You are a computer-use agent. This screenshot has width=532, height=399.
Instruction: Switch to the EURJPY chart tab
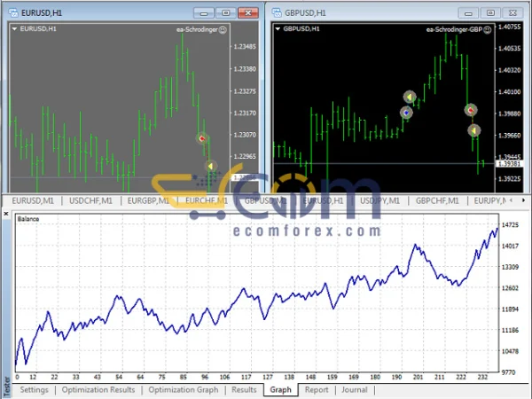490,201
